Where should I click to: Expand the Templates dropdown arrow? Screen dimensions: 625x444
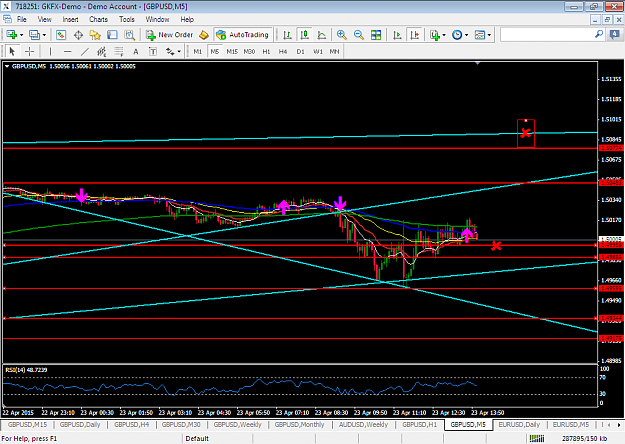(489, 35)
